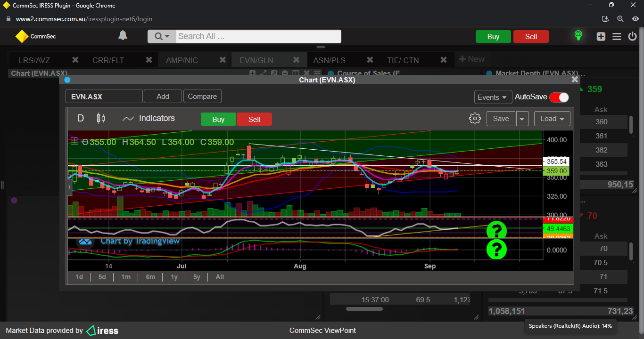The height and width of the screenshot is (339, 644).
Task: Switch to the ASN/PLS tab
Action: tap(329, 60)
